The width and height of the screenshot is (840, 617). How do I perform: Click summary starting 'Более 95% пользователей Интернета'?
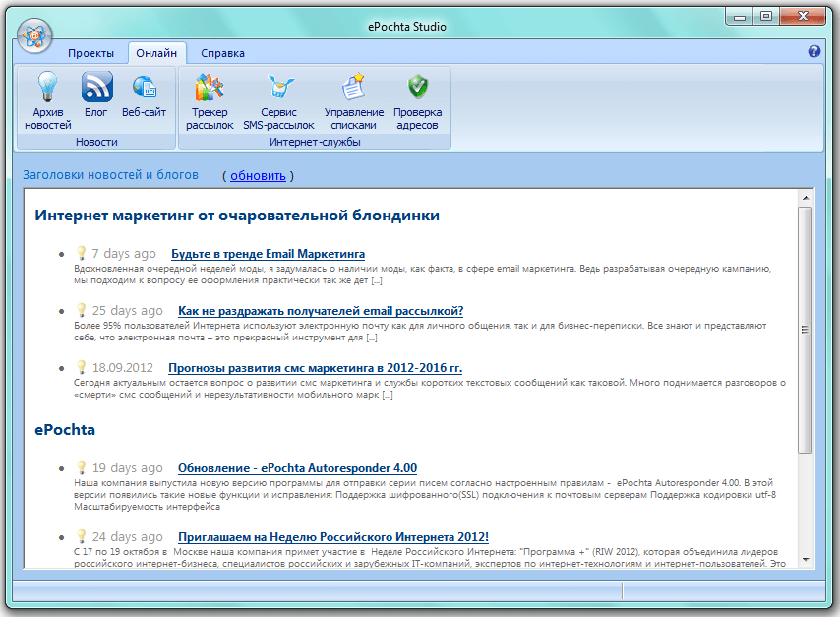click(x=420, y=332)
